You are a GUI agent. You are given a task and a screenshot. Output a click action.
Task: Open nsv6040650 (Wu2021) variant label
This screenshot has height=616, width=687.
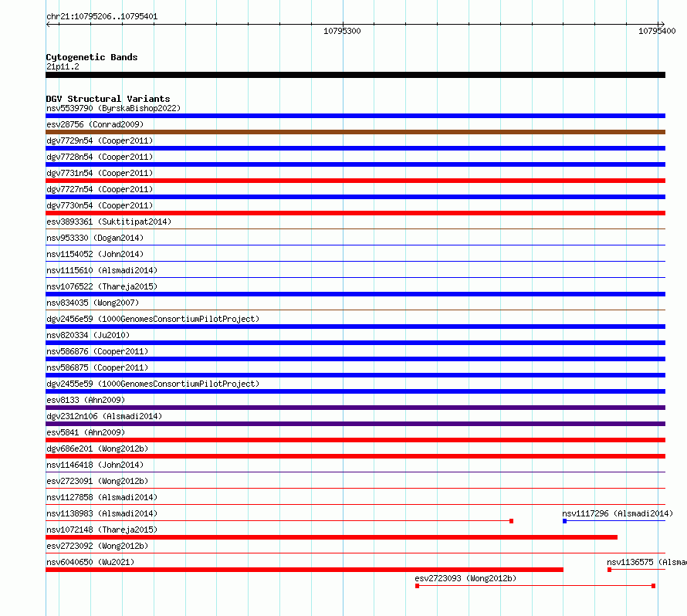[90, 562]
